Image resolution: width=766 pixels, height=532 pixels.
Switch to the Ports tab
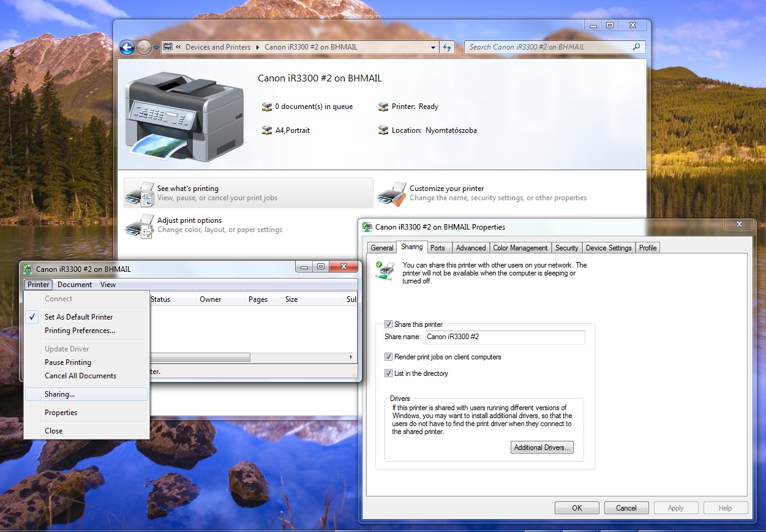coord(438,248)
